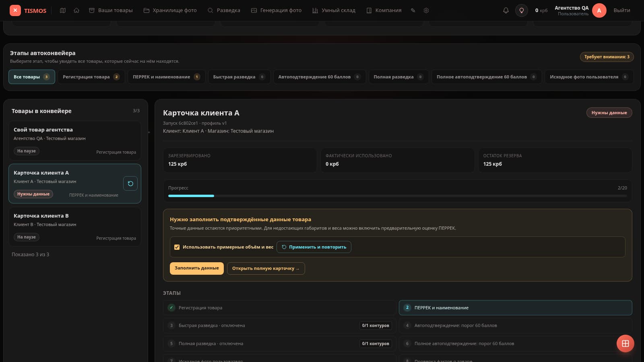Select ПЕРРЕК и наименование stage filter tab

167,77
